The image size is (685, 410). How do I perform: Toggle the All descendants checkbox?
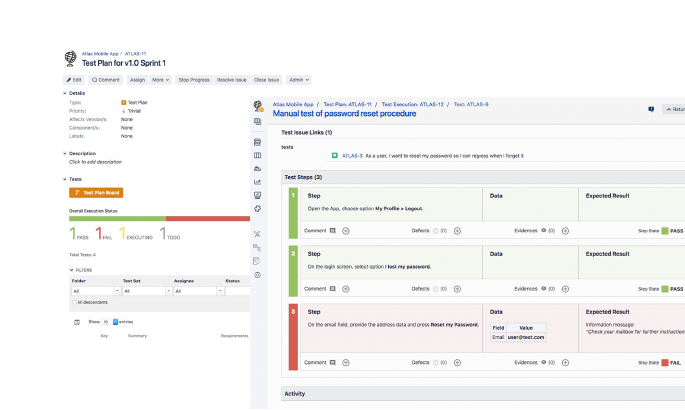coord(74,302)
